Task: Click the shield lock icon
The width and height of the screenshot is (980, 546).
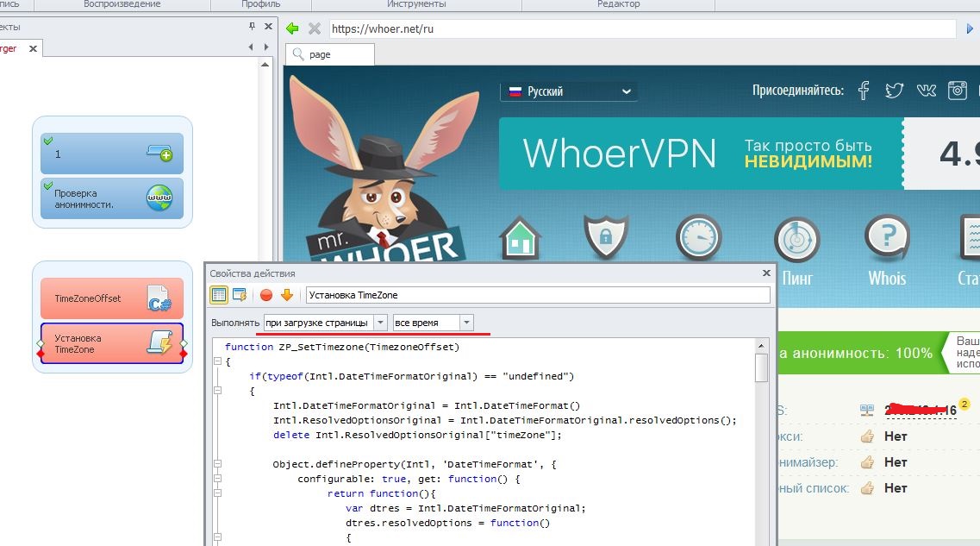Action: point(605,237)
